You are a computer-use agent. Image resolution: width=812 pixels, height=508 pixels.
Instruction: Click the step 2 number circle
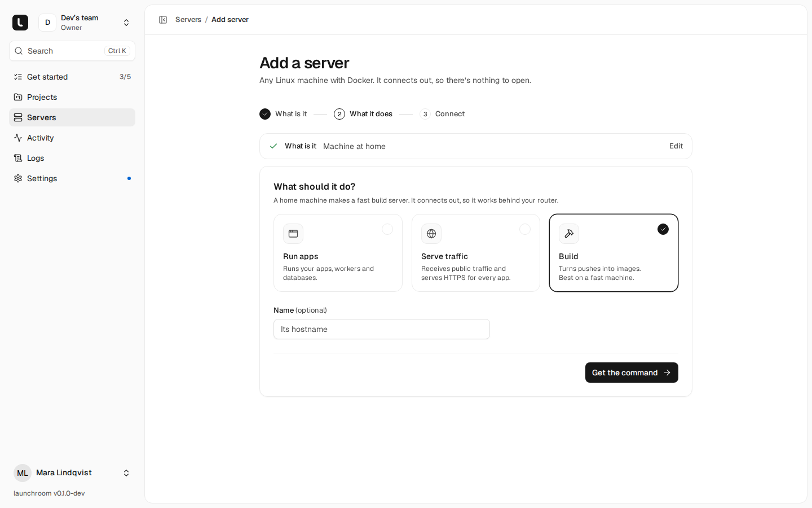[x=339, y=114]
